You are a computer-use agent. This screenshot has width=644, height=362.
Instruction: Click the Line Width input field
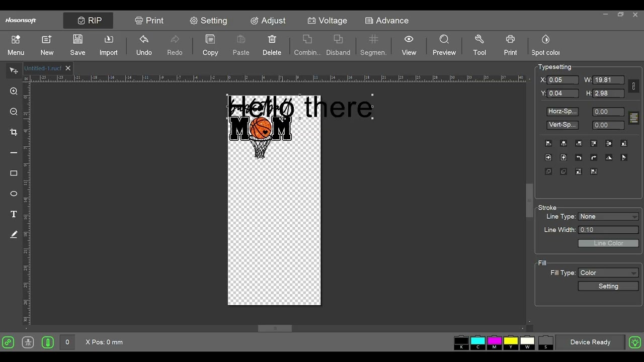608,230
